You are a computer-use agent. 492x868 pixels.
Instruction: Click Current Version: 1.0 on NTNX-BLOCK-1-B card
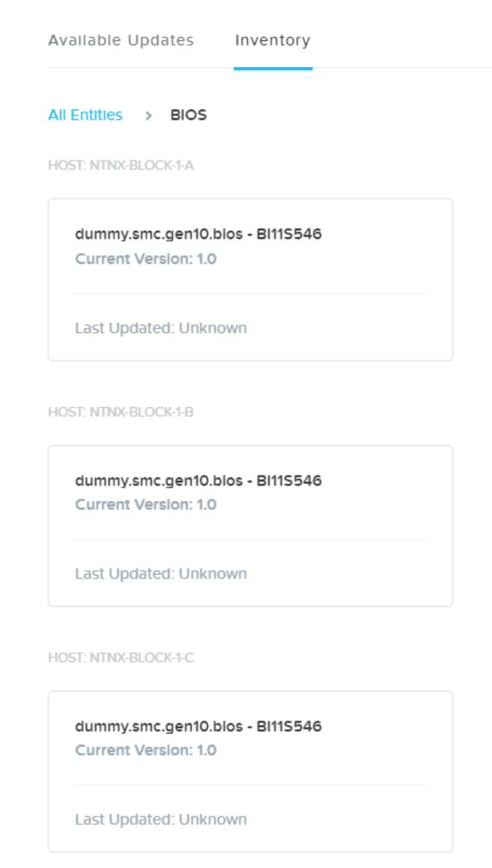[x=144, y=504]
